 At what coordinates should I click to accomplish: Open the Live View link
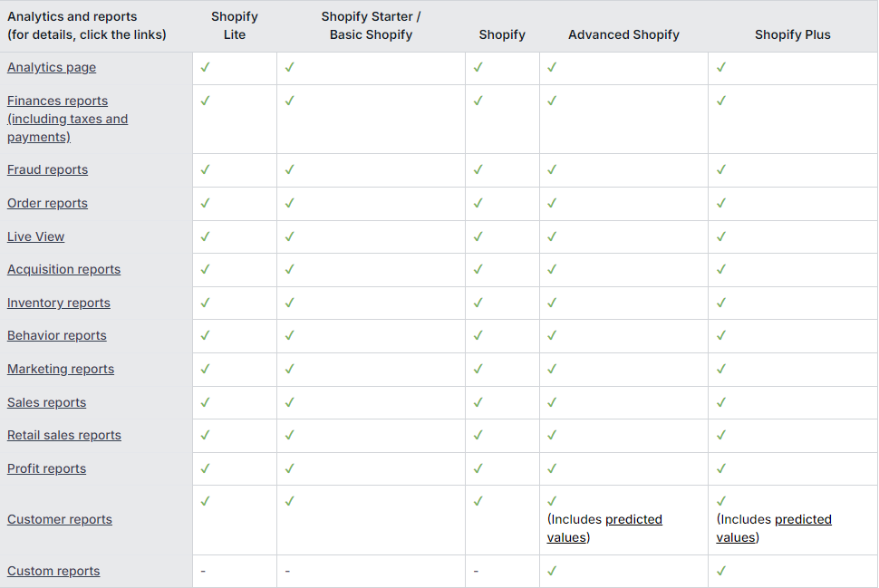click(36, 236)
